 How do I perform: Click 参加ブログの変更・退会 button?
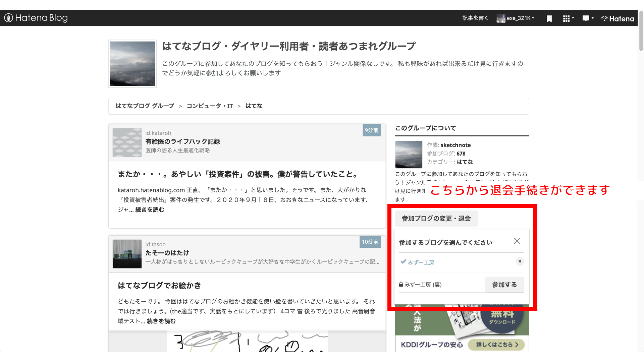click(x=436, y=219)
